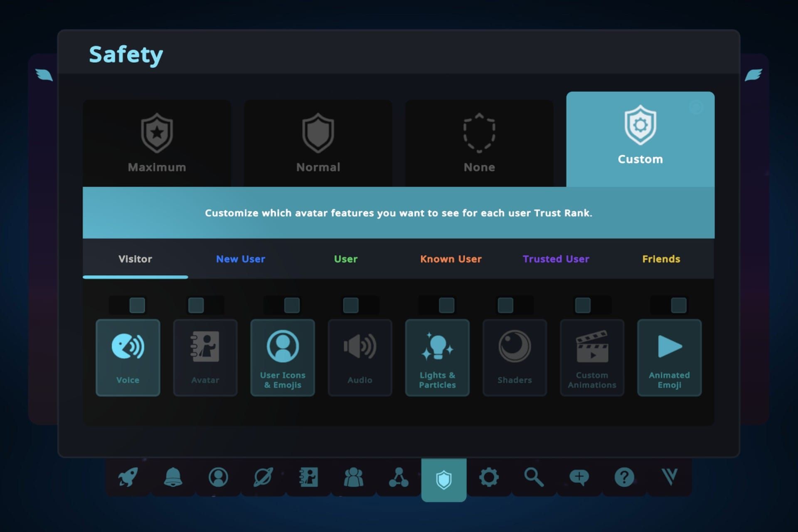
Task: Open the friends group icon
Action: click(354, 478)
